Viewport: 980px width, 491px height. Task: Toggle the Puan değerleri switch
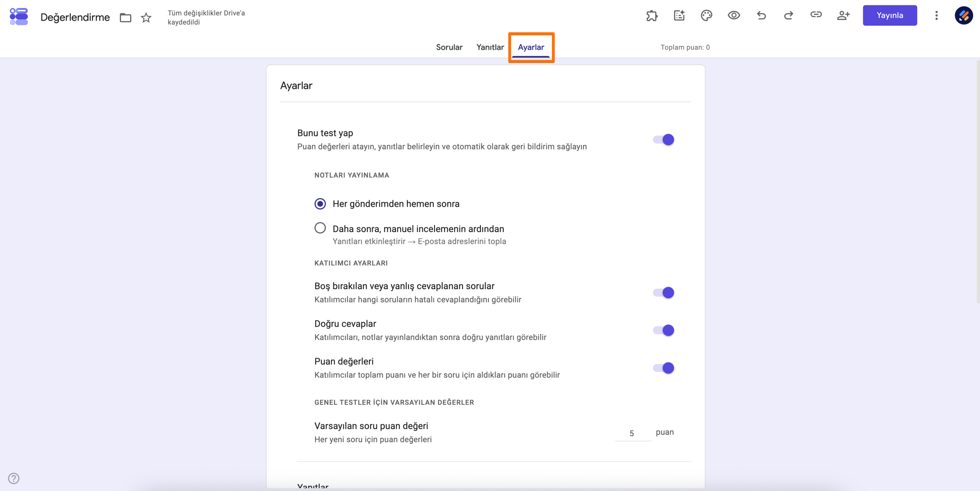[663, 368]
